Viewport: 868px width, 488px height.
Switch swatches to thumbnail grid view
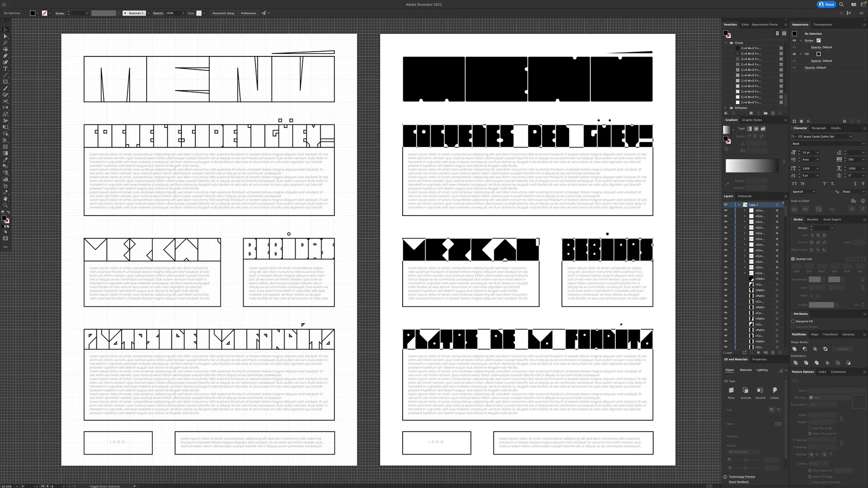point(784,33)
